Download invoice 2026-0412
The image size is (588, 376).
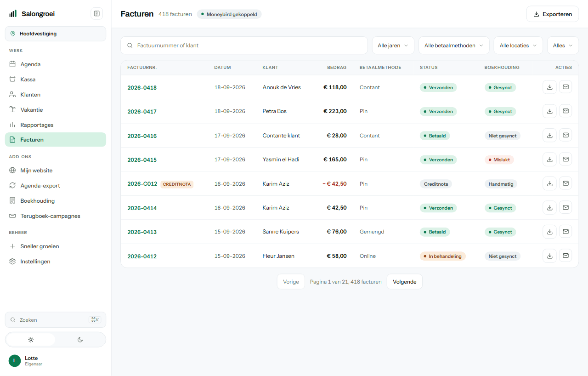click(x=550, y=256)
